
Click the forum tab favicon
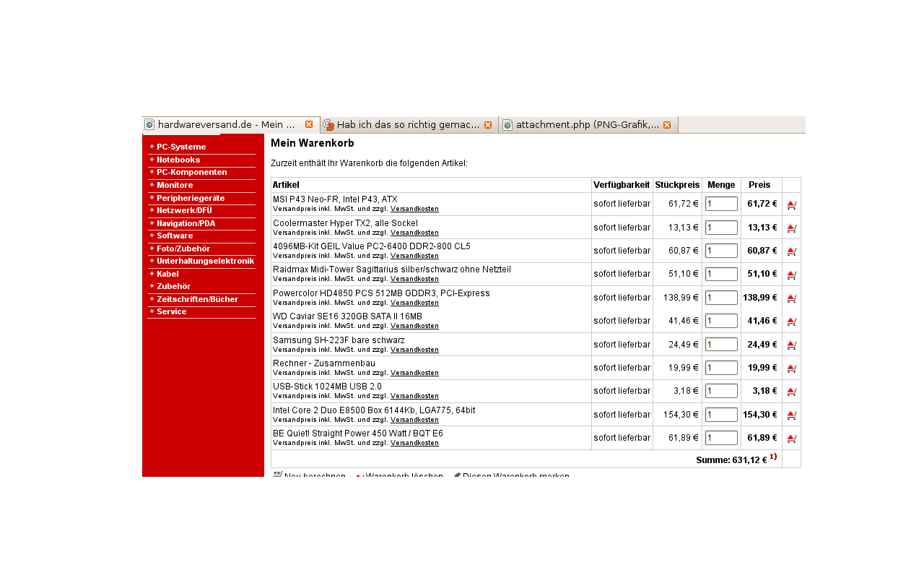tap(328, 125)
